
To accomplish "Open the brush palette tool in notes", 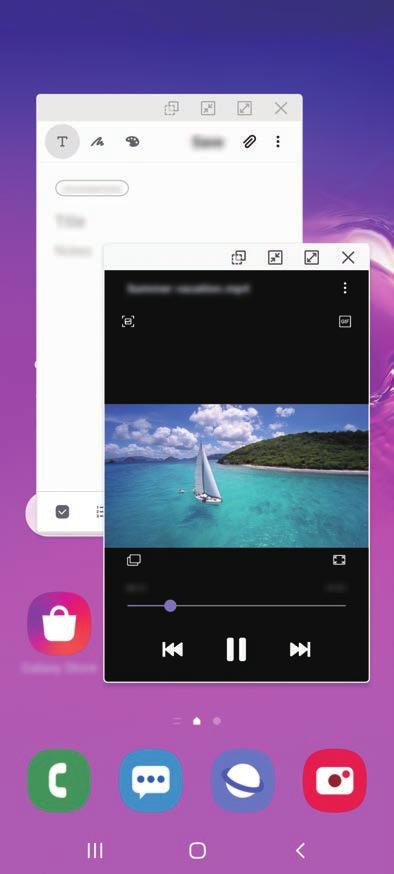I will coord(132,142).
